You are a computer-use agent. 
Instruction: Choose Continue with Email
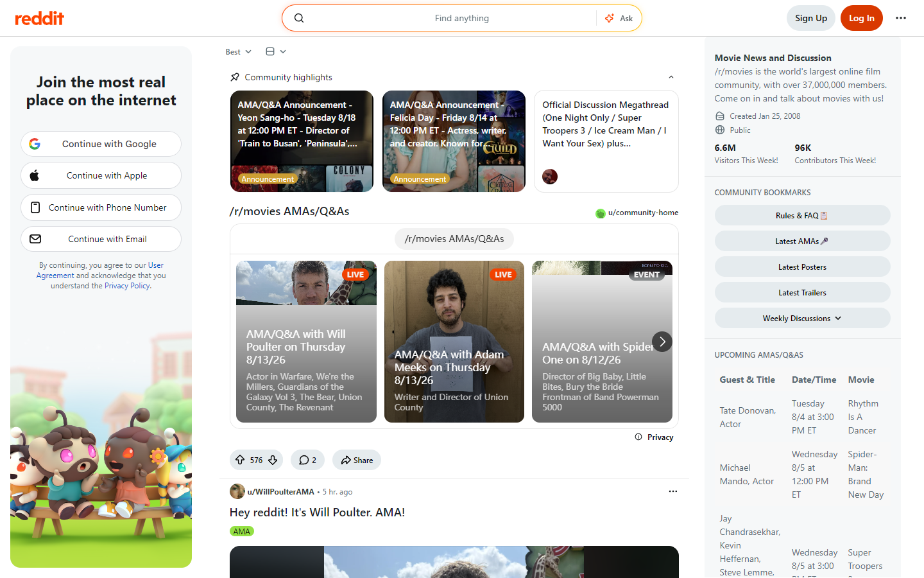pos(101,239)
